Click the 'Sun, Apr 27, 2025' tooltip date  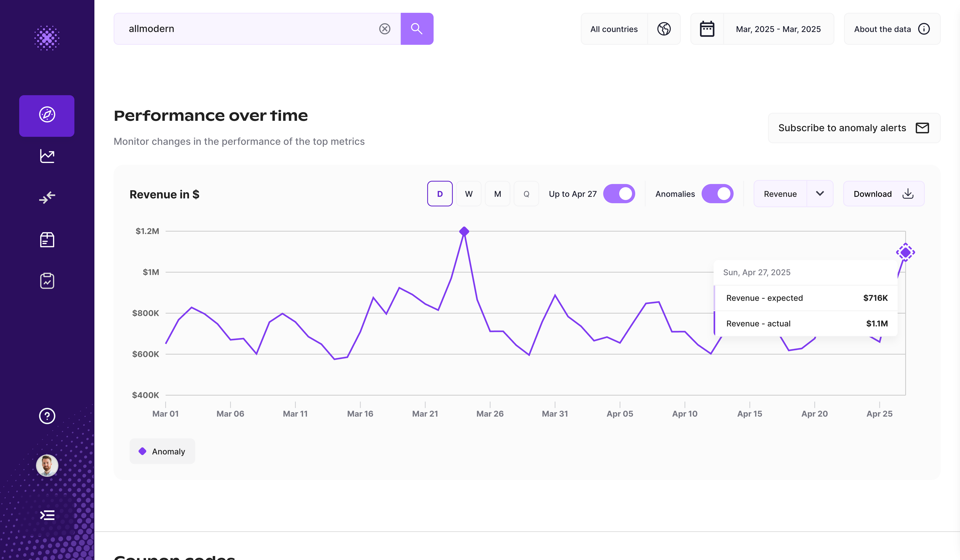click(x=757, y=272)
